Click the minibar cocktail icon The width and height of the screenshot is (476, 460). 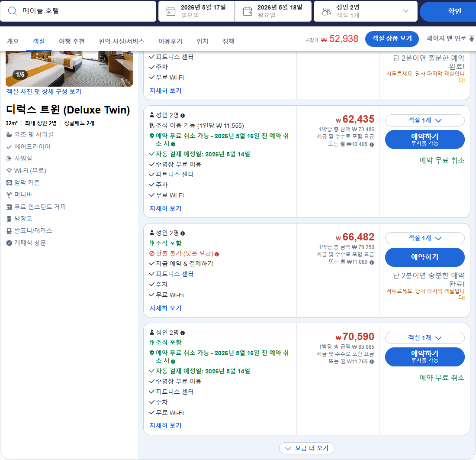[x=9, y=195]
